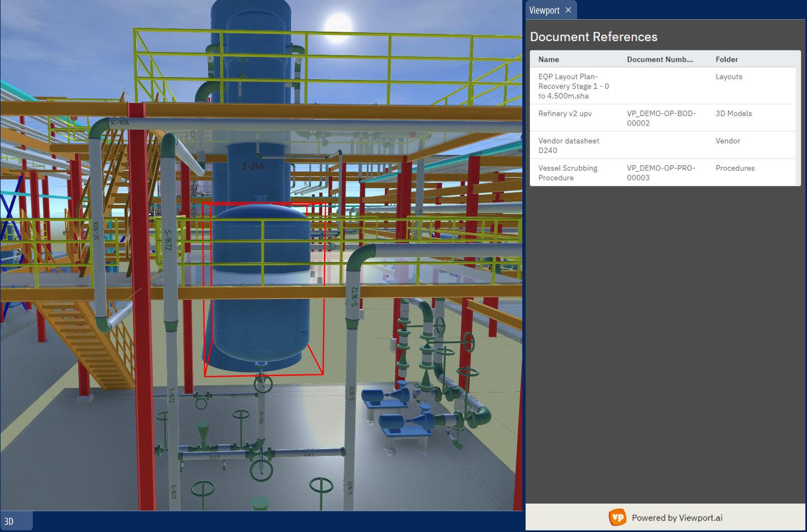Image resolution: width=807 pixels, height=532 pixels.
Task: Click the Vendor folder cell
Action: (728, 141)
